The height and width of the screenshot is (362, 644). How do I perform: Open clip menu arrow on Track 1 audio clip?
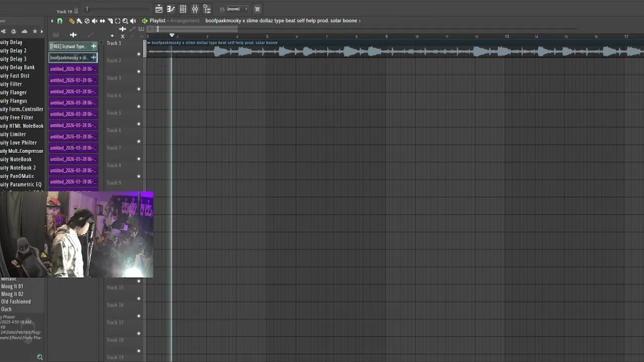tap(148, 43)
